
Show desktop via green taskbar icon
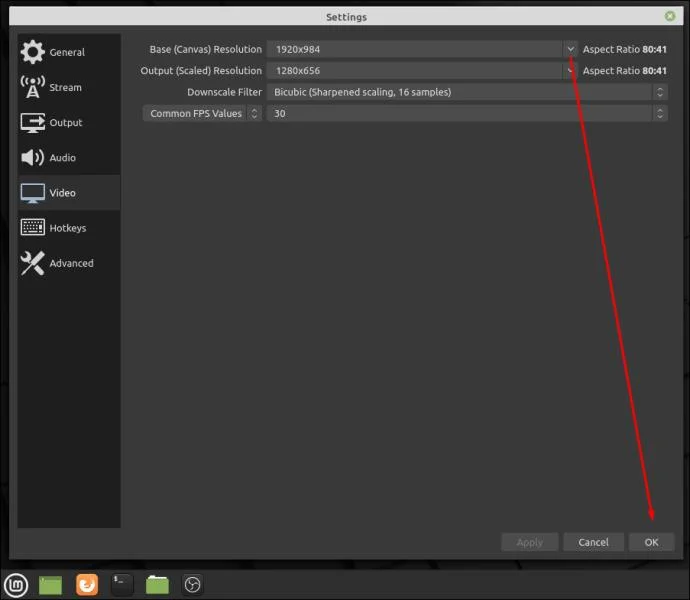point(51,585)
